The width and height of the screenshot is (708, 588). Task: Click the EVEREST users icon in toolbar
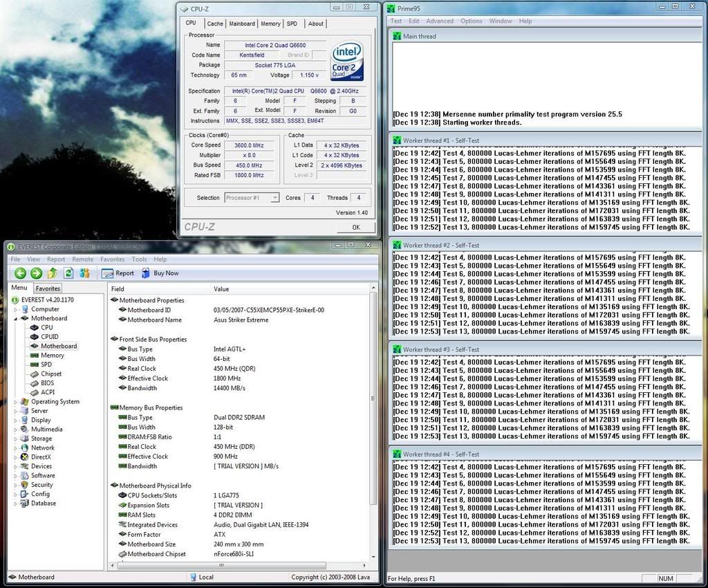pyautogui.click(x=84, y=273)
